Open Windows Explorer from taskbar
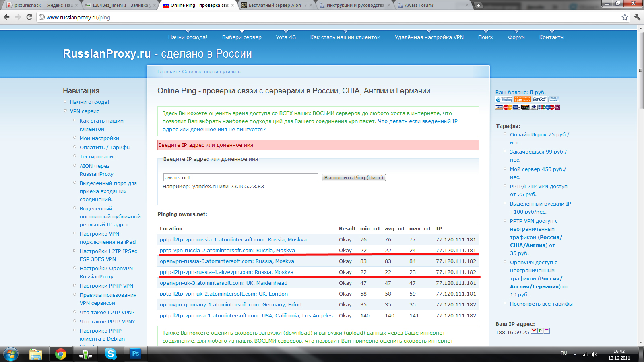644x362 pixels. 36,354
